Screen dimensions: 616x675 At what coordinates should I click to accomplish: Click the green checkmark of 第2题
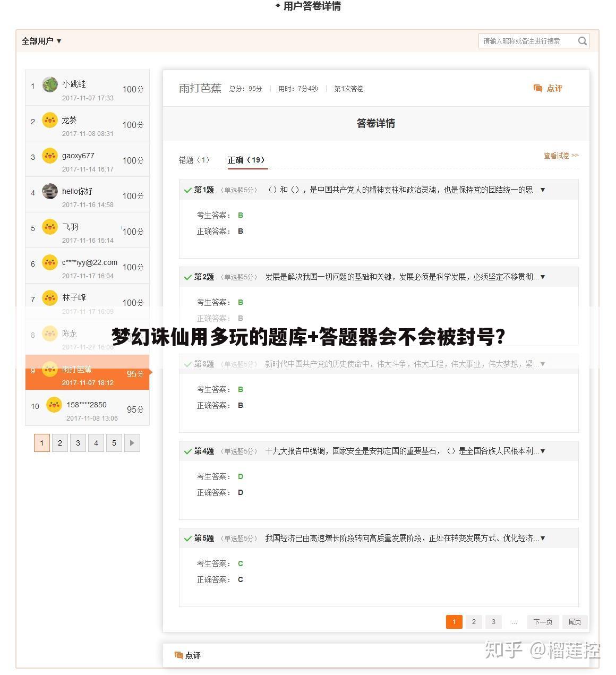pyautogui.click(x=187, y=277)
